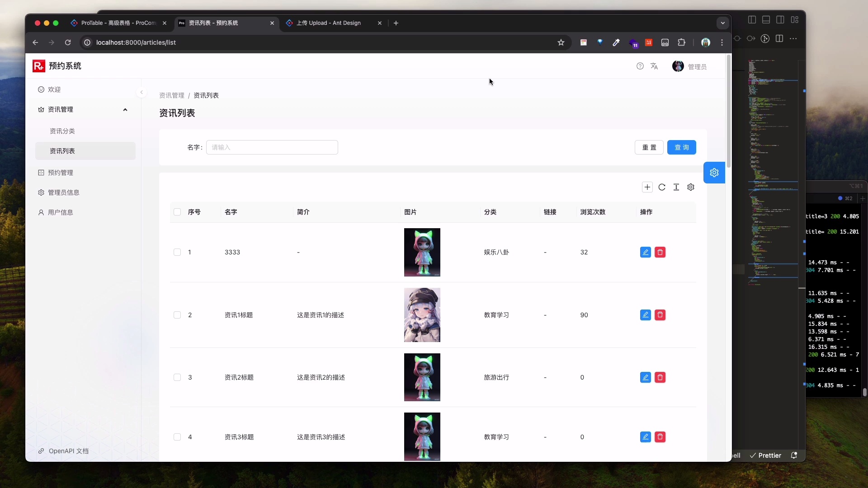Refresh the table with the reload icon
868x488 pixels.
tap(662, 187)
